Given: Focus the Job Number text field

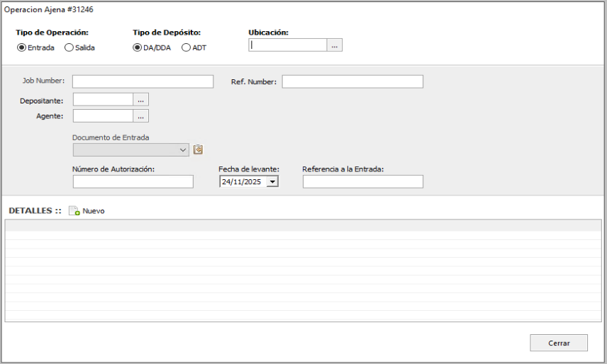Looking at the screenshot, I should pos(143,81).
